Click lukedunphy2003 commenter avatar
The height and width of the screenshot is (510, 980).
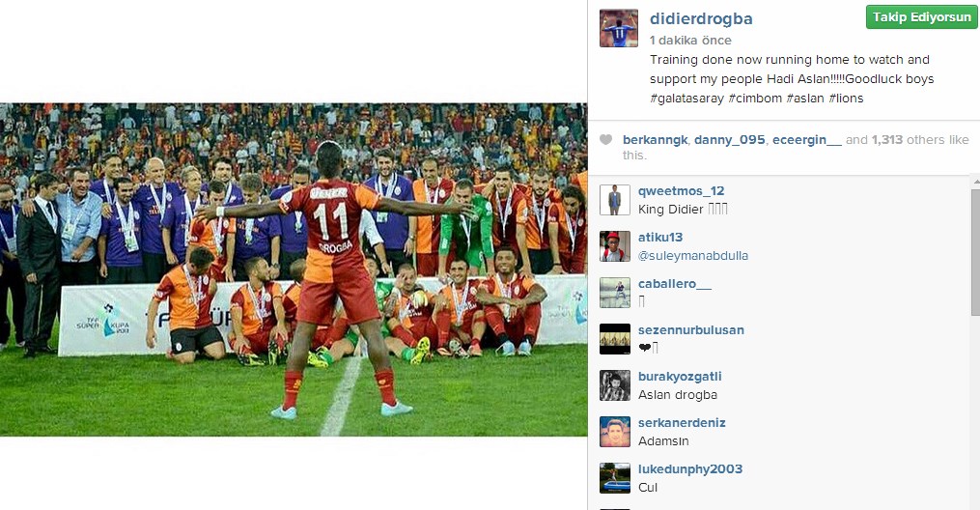click(x=615, y=478)
